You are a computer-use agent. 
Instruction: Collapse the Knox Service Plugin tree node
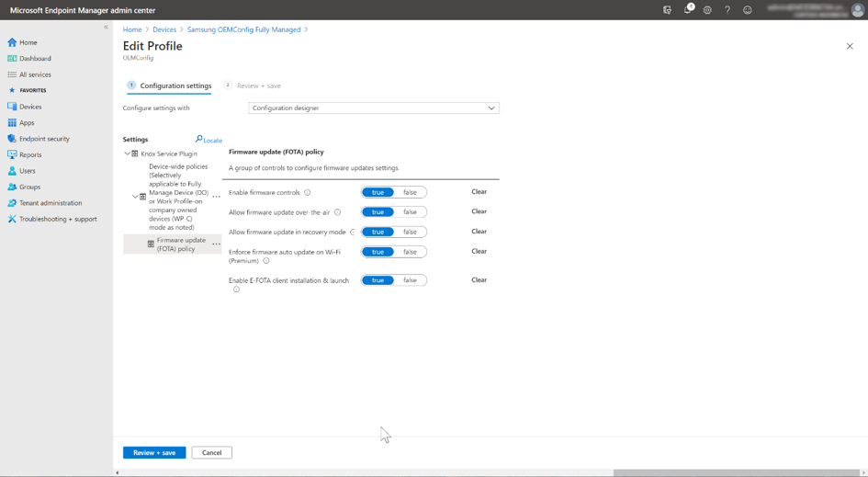[127, 153]
